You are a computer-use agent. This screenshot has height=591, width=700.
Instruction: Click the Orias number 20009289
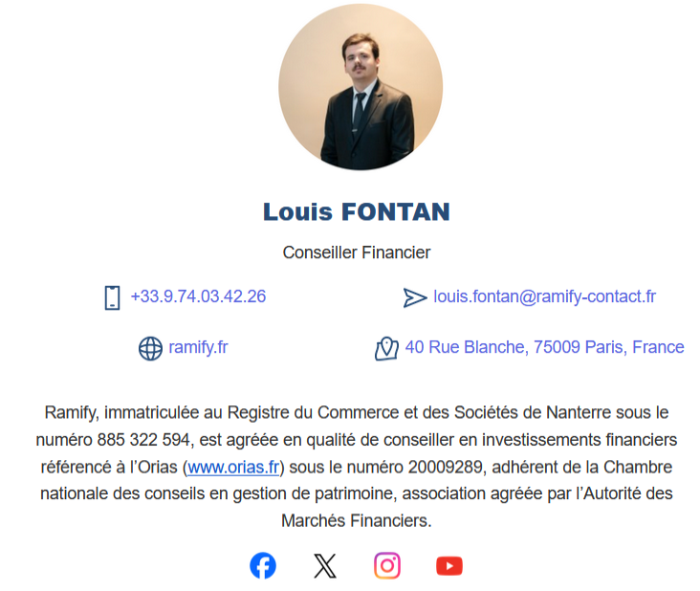pyautogui.click(x=445, y=467)
